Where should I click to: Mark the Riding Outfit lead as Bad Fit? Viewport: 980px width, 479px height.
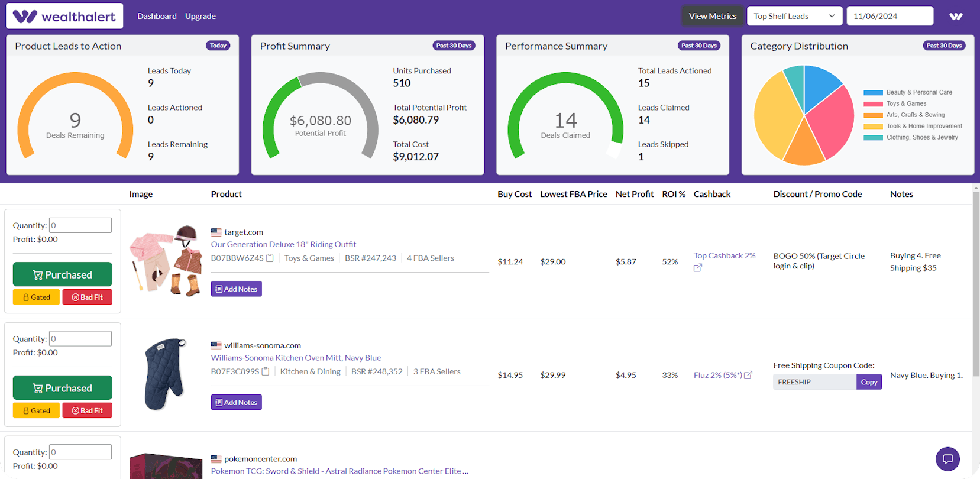pos(88,297)
